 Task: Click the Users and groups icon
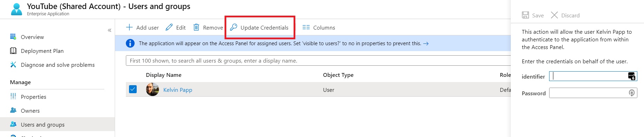tap(13, 124)
